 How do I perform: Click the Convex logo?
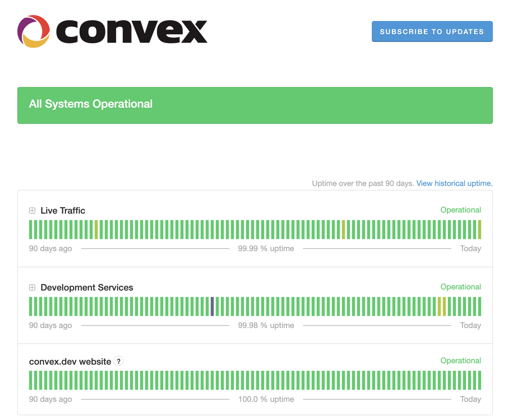click(112, 31)
